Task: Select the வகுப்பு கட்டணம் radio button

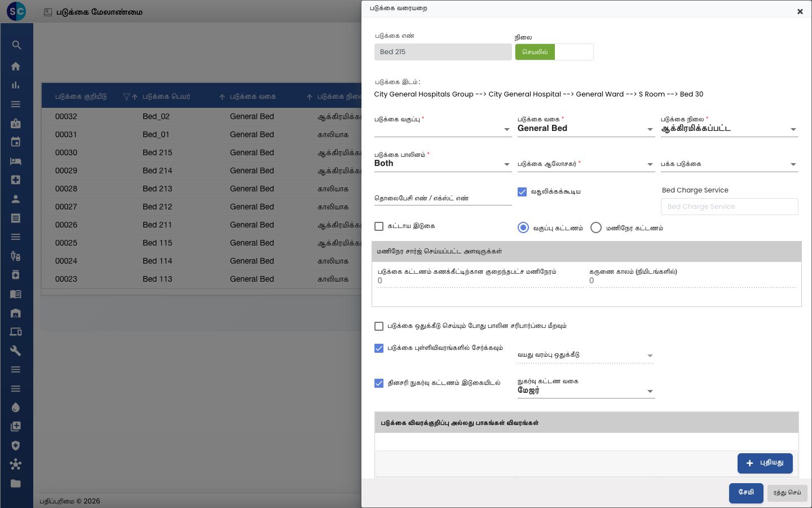Action: click(x=523, y=227)
